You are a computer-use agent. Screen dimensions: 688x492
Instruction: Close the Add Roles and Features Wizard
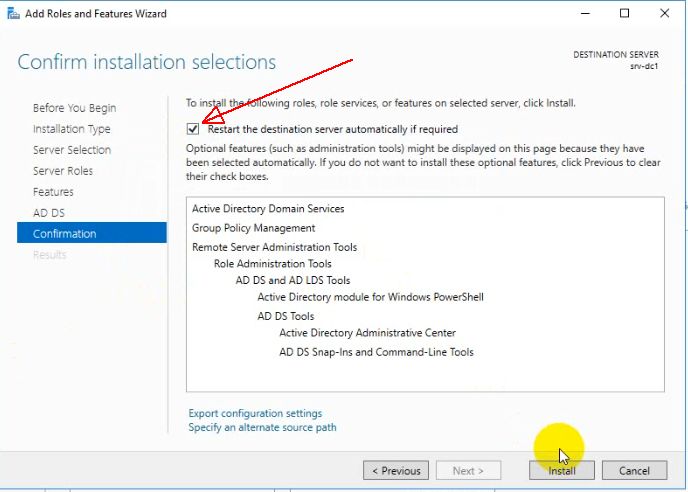click(x=664, y=13)
